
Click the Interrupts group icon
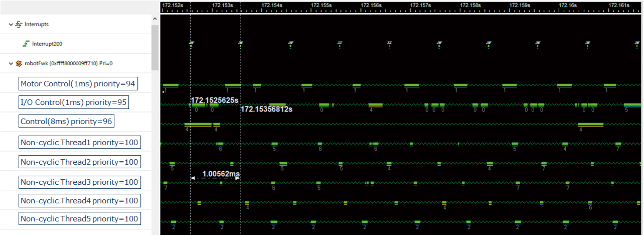click(x=19, y=24)
